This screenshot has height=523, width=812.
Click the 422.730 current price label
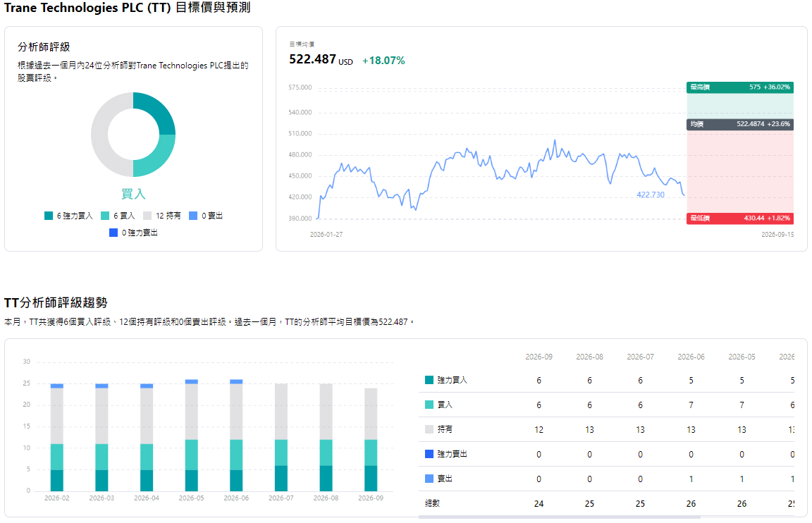click(x=651, y=195)
